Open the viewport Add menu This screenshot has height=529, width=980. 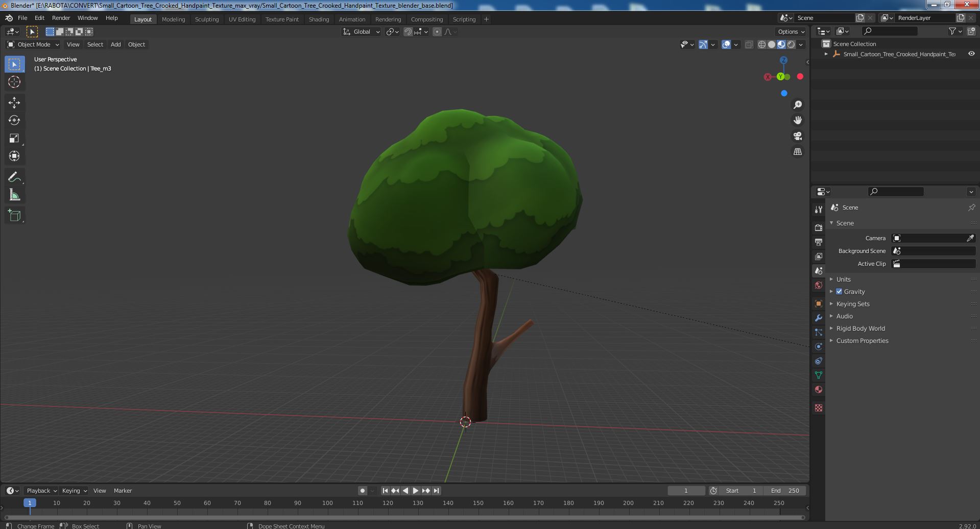tap(116, 44)
